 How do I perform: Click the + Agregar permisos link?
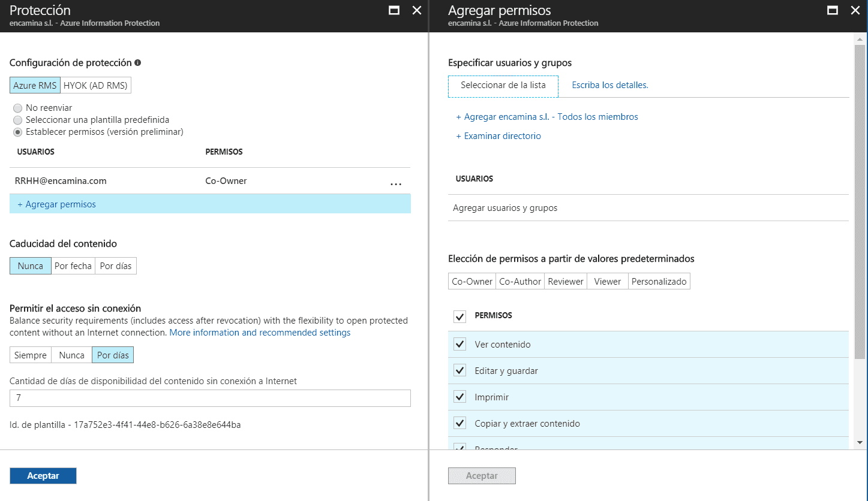tap(57, 204)
